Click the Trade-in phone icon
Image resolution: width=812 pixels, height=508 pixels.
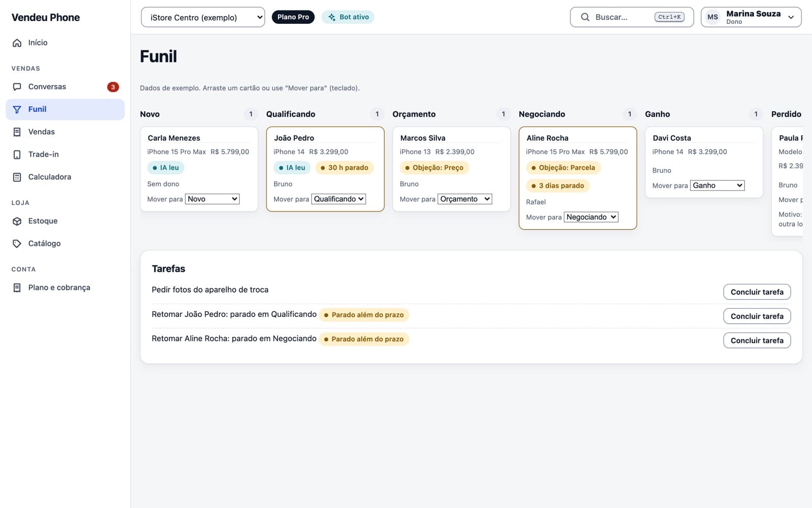click(x=17, y=154)
